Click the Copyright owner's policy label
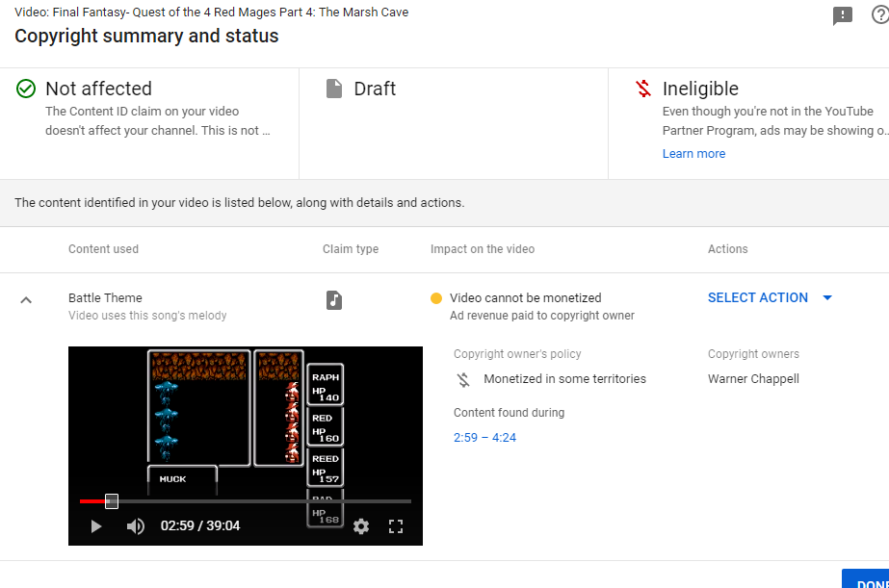Screen dimensions: 889x588 517,354
